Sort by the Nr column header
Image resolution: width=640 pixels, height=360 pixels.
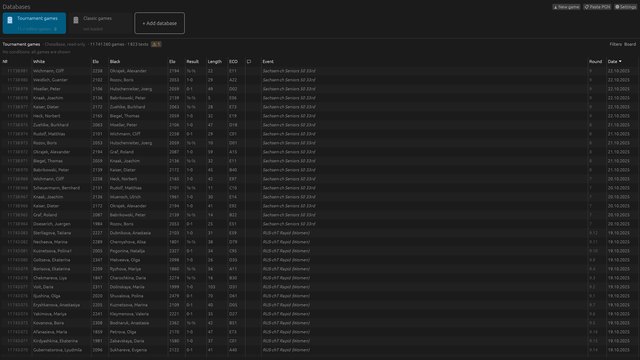(5, 62)
